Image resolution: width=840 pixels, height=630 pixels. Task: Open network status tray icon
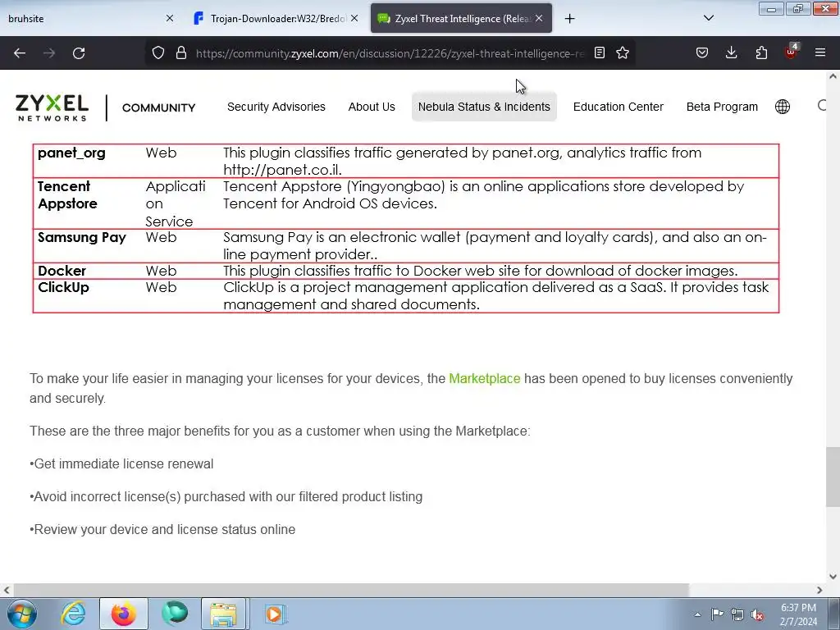737,614
